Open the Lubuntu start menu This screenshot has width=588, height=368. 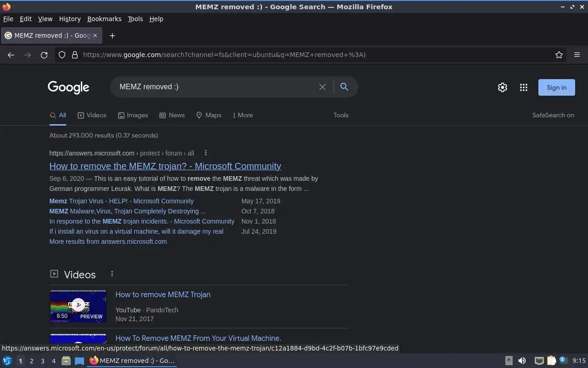[7, 361]
